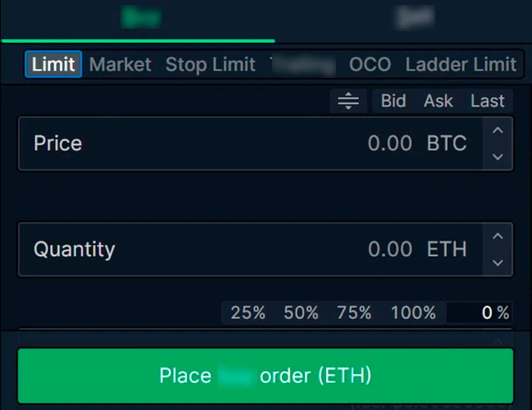Choose the Stop Limit order type
The width and height of the screenshot is (532, 410).
211,64
